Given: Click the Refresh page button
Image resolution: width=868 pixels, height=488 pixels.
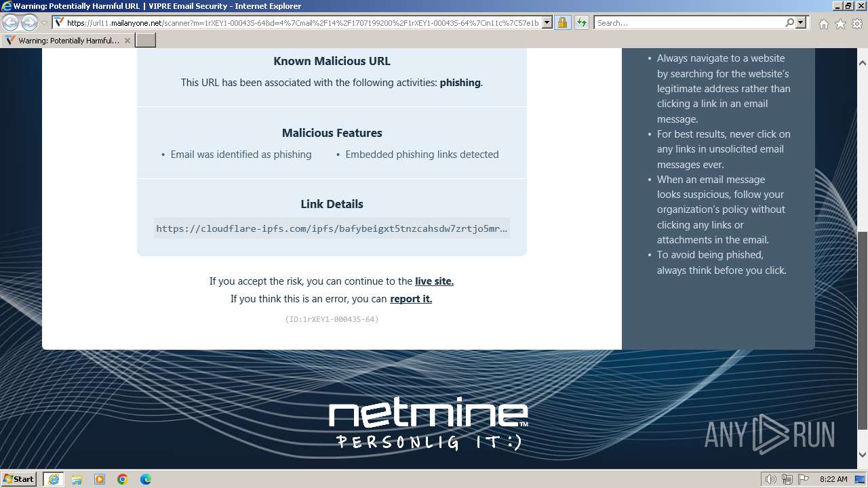Looking at the screenshot, I should click(582, 22).
